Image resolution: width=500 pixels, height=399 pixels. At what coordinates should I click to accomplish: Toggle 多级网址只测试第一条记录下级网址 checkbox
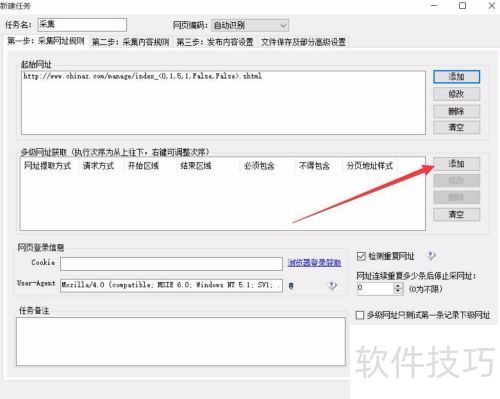pyautogui.click(x=360, y=315)
